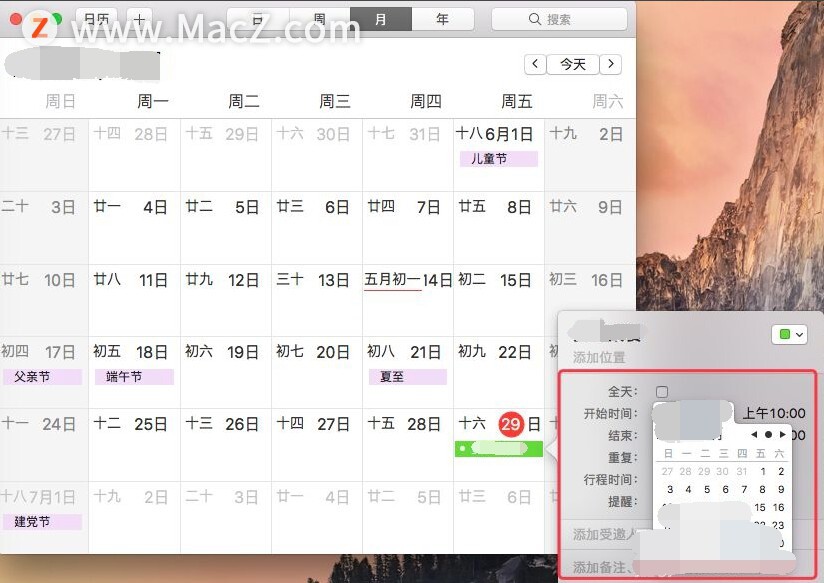Click the 19日 day cell

pyautogui.click(x=226, y=372)
